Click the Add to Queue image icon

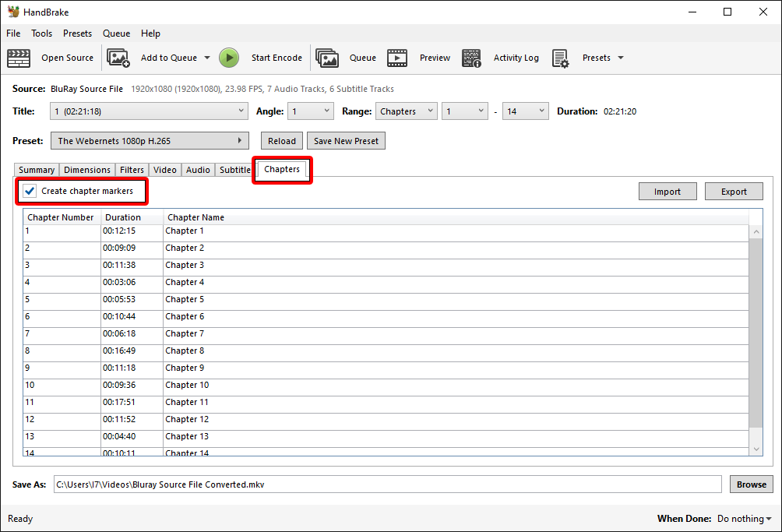coord(118,58)
